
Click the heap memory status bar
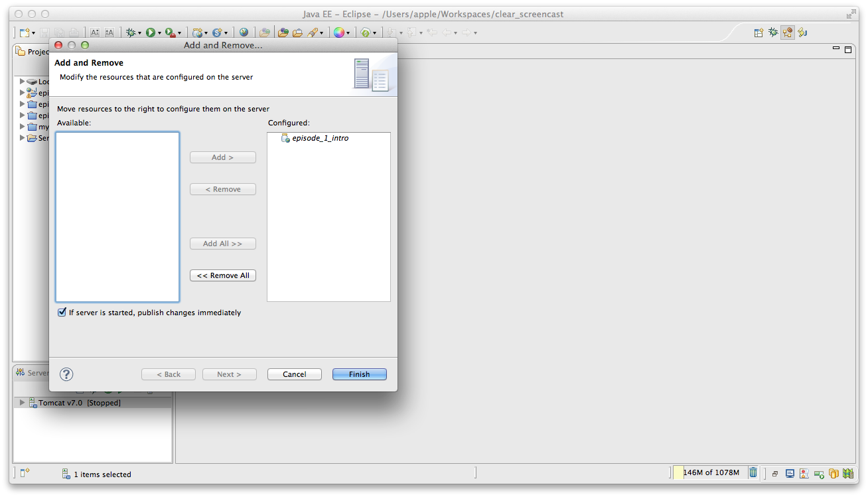coord(710,472)
